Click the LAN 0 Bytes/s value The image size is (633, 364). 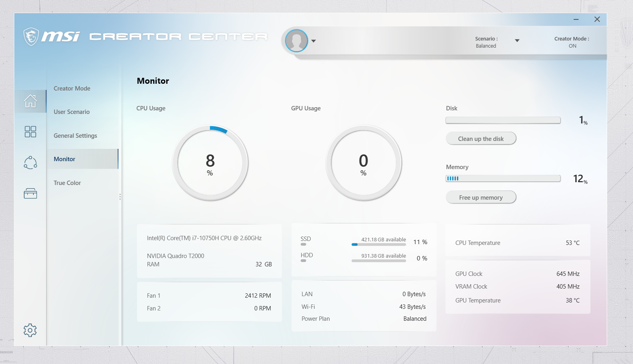(x=414, y=294)
